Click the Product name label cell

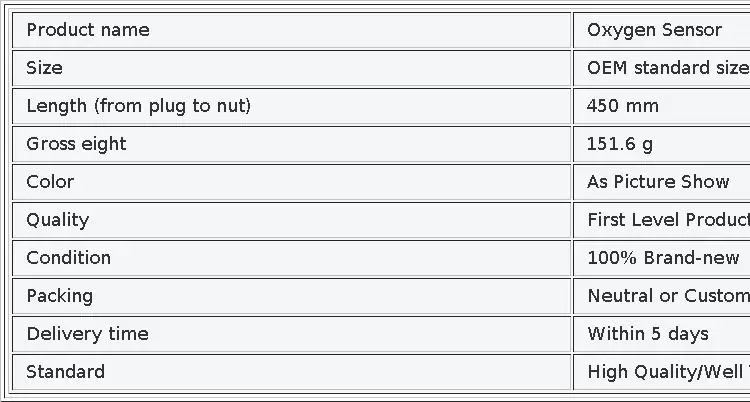(x=292, y=30)
